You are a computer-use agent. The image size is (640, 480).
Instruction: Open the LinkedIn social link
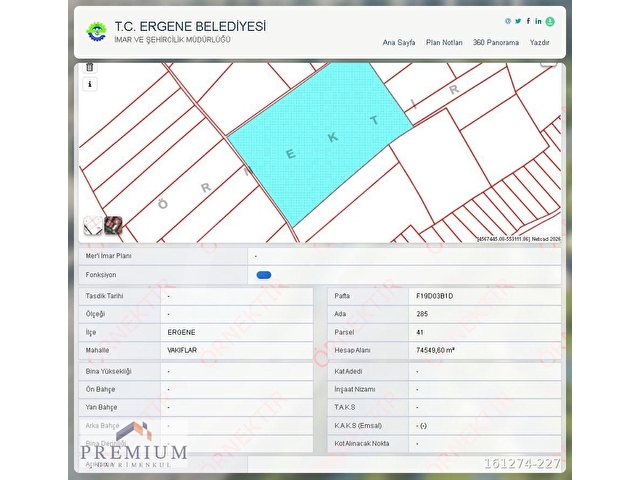538,21
